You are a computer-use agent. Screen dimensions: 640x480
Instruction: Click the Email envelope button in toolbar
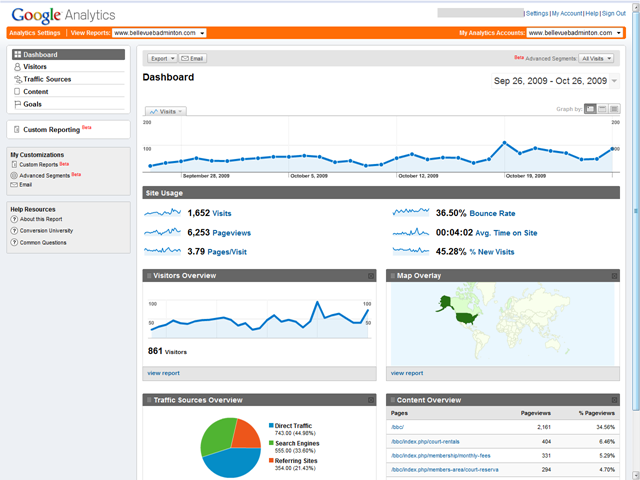pyautogui.click(x=193, y=58)
